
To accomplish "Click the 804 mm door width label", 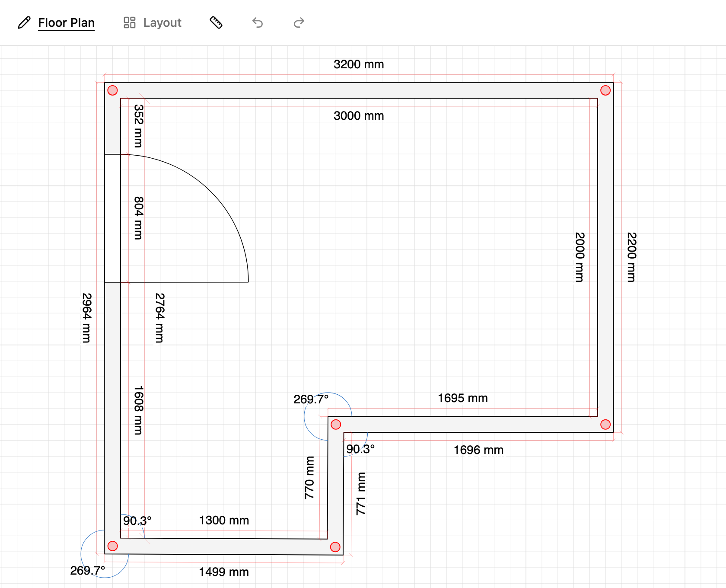I will pos(138,218).
